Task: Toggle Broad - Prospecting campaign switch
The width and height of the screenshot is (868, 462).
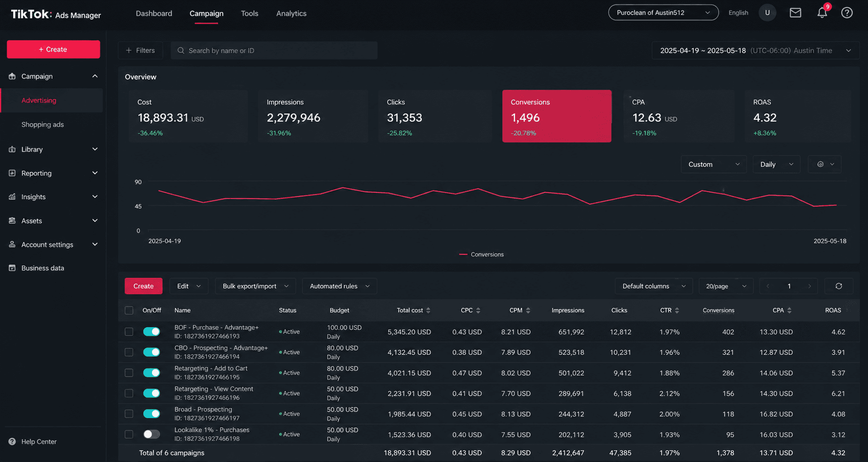Action: pos(151,414)
